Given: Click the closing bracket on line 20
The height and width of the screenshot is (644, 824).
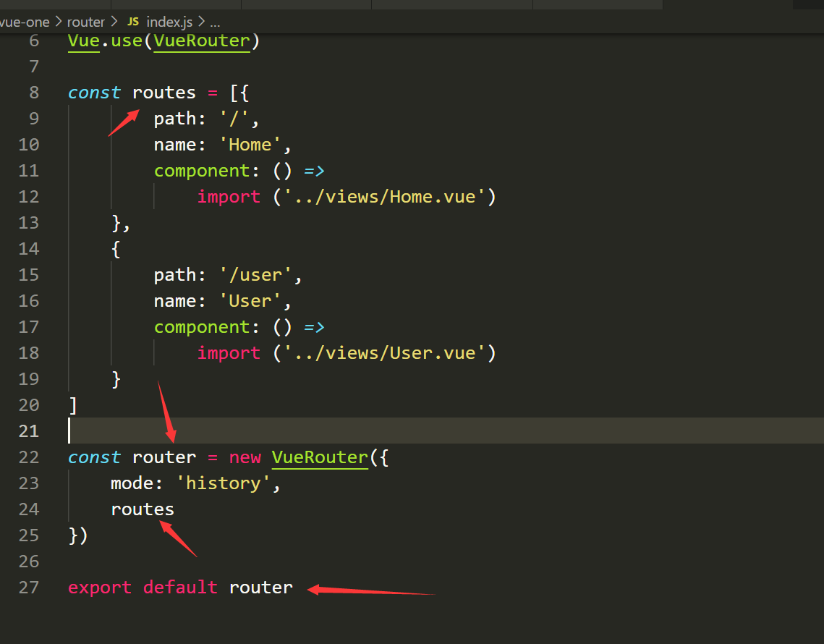Looking at the screenshot, I should coord(73,405).
